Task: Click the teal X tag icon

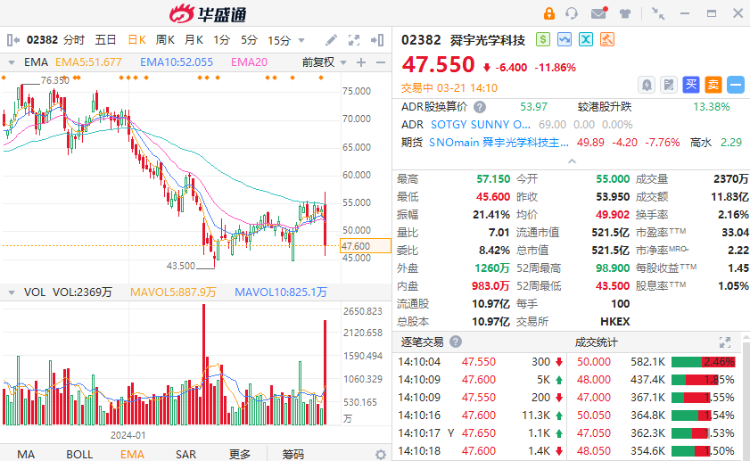Action: click(x=586, y=39)
